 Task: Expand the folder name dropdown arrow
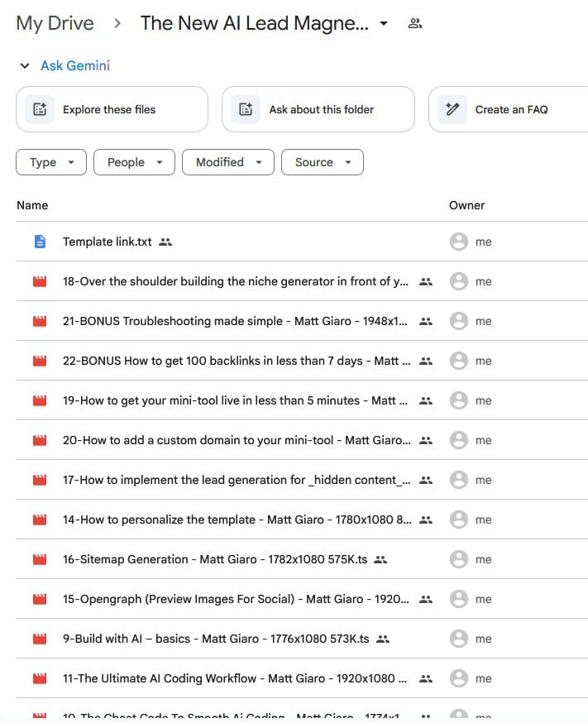tap(384, 24)
